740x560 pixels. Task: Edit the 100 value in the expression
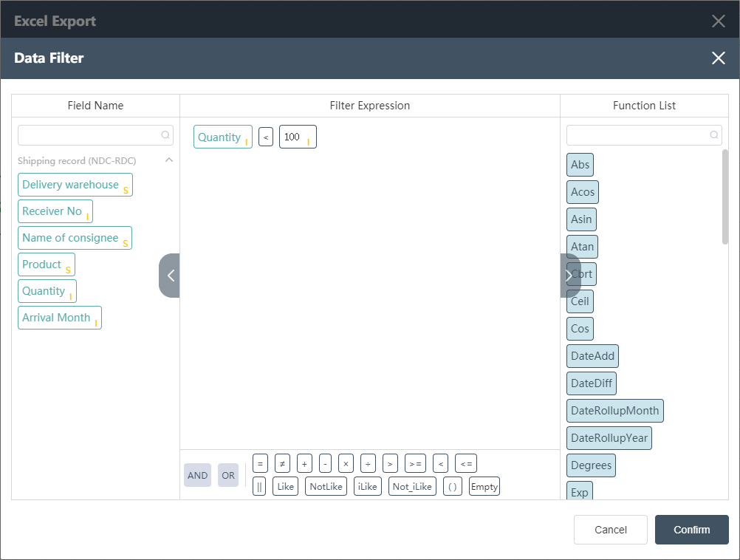(x=298, y=137)
